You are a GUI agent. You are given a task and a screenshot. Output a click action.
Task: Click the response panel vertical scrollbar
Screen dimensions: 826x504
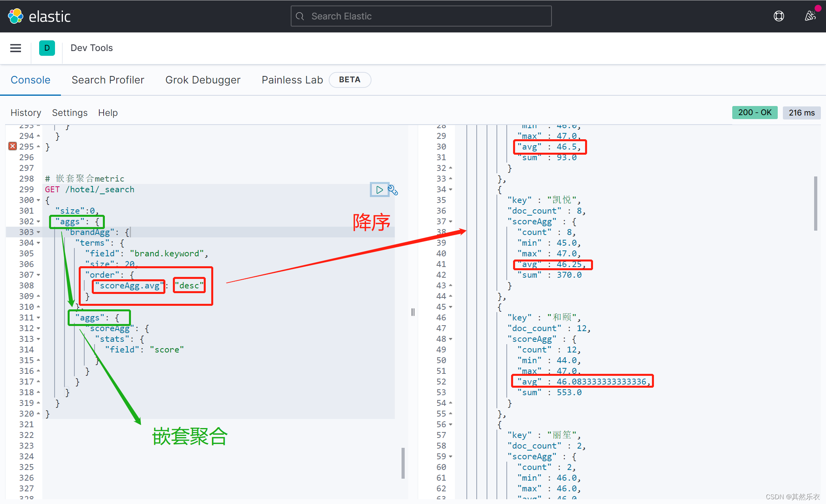[816, 202]
